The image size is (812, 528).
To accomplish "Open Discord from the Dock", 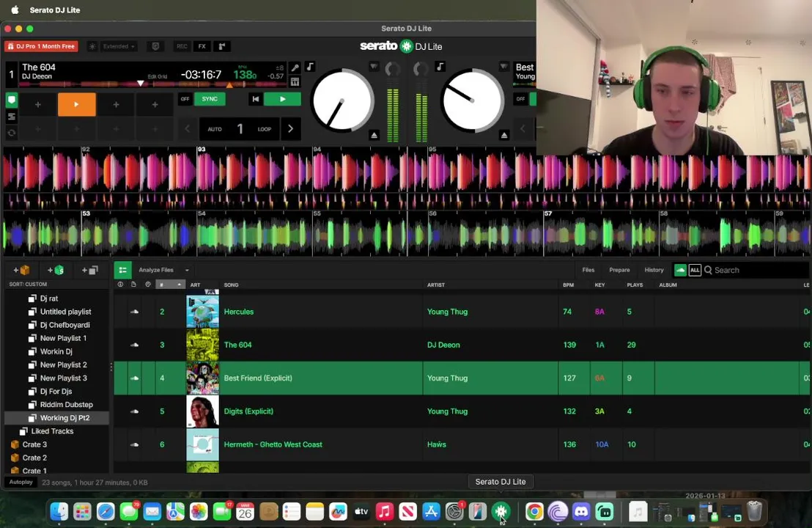I will 581,512.
